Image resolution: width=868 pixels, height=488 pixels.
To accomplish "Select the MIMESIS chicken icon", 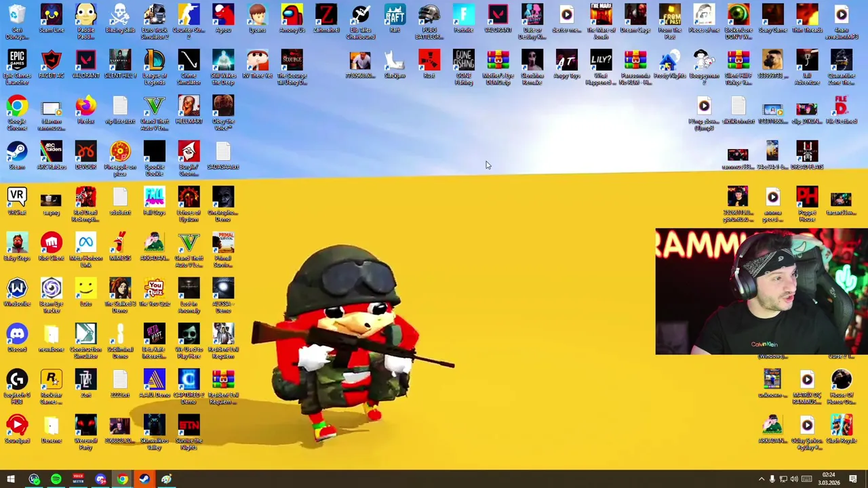I will (x=120, y=246).
